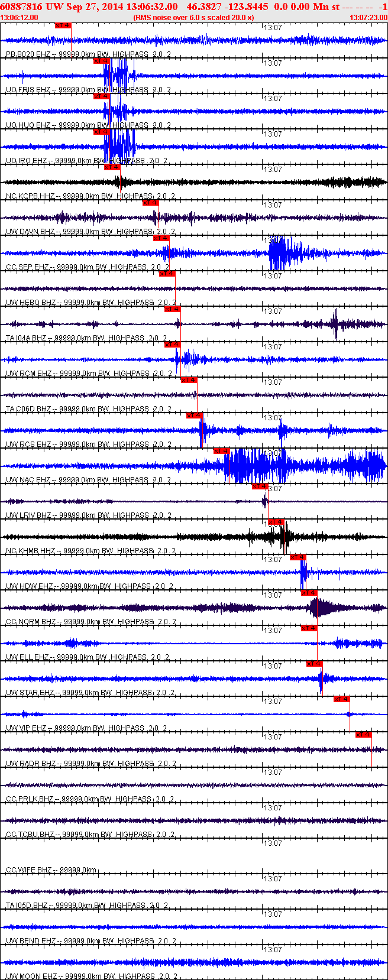Image resolution: width=388 pixels, height=980 pixels.
Task: Select the red pick flag on UW.RCS trace
Action: [195, 416]
